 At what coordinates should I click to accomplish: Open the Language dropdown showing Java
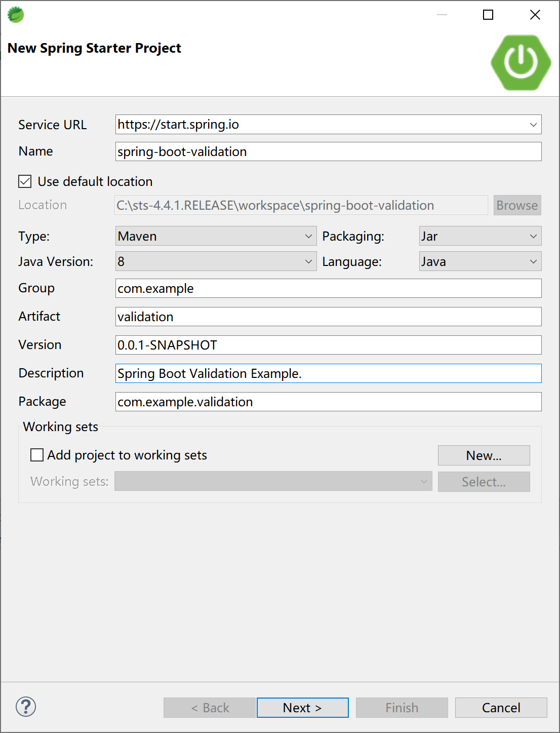[x=480, y=261]
